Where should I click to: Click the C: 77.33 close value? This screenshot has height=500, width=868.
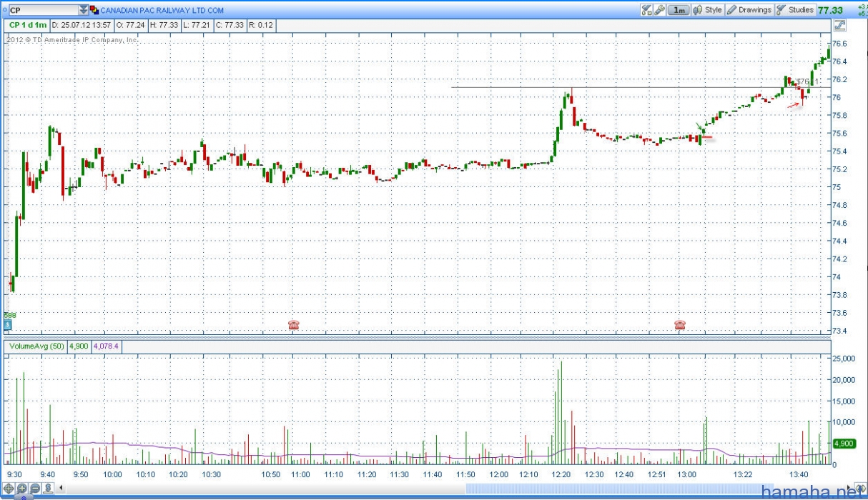(x=230, y=25)
